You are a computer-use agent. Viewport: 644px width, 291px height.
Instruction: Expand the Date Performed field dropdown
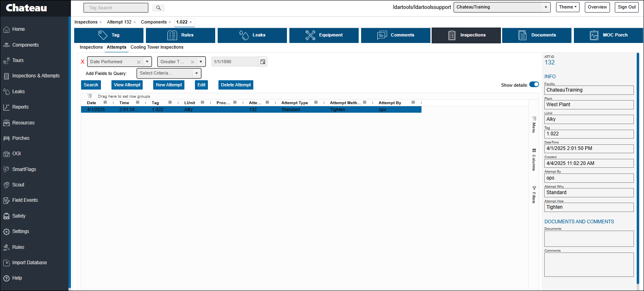[x=147, y=62]
